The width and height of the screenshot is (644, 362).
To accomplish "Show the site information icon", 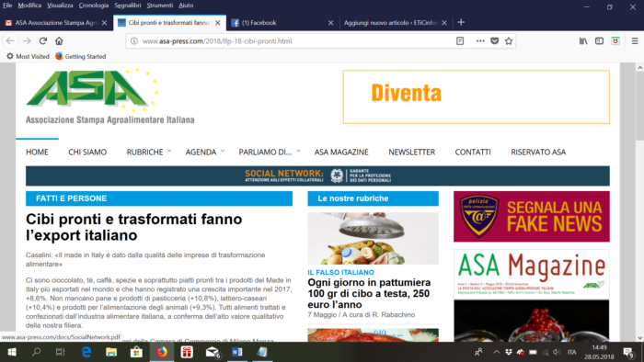I will tap(134, 41).
